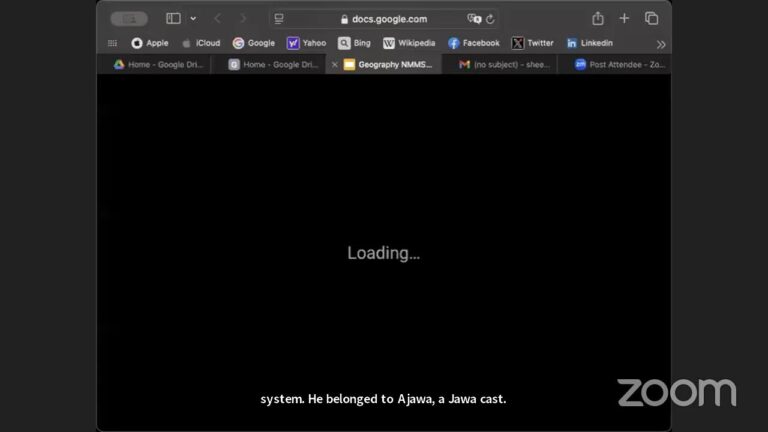Go back to the previous page
The image size is (768, 432).
pyautogui.click(x=218, y=18)
